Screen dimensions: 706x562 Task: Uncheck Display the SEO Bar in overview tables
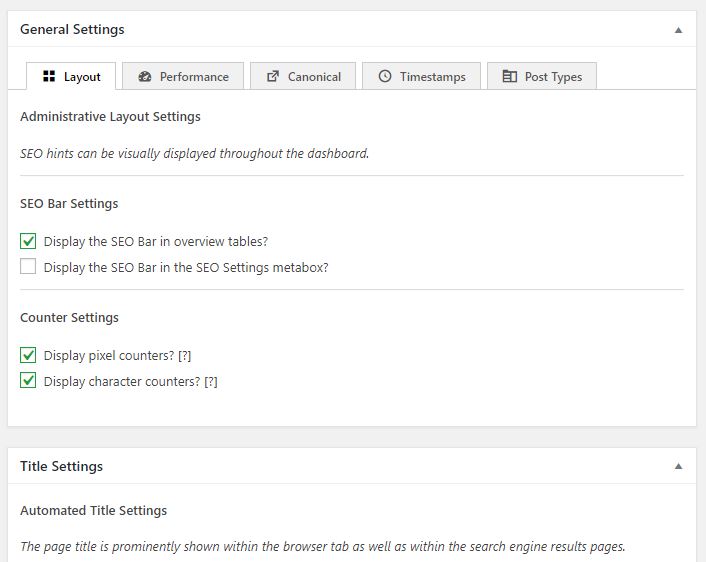pos(28,241)
